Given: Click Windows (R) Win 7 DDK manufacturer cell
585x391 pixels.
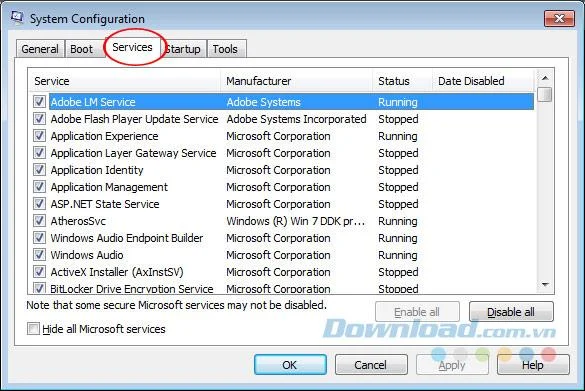Looking at the screenshot, I should point(295,221).
